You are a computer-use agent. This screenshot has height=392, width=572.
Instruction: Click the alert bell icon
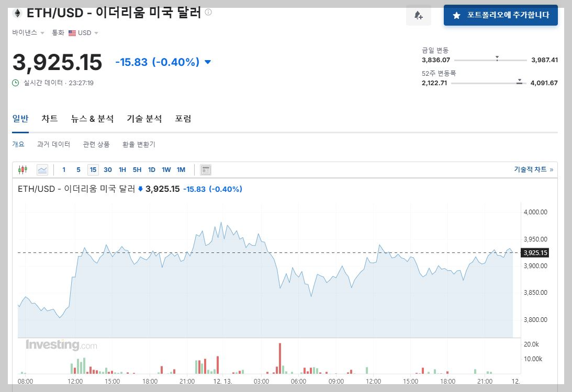click(x=419, y=15)
